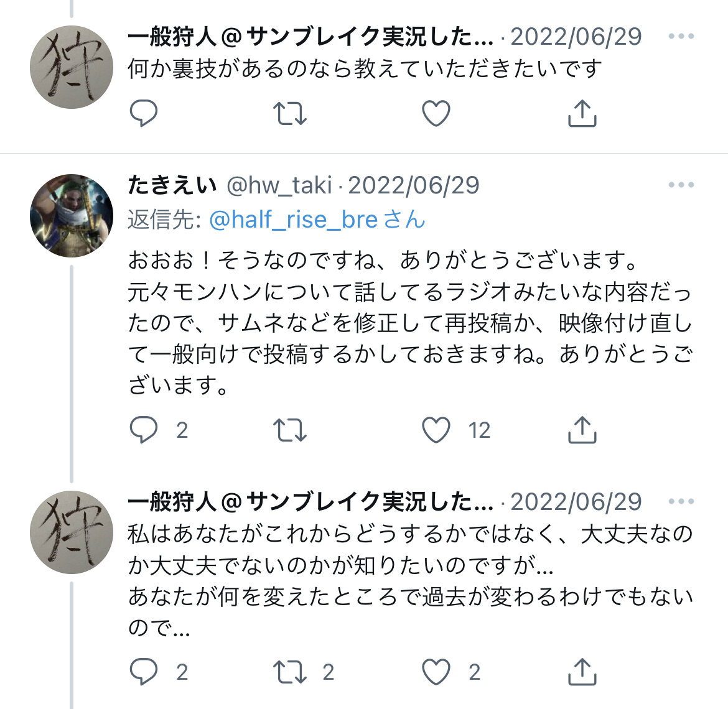Share the first tweet about 裏技
Screen dimensions: 728x709
[x=582, y=114]
